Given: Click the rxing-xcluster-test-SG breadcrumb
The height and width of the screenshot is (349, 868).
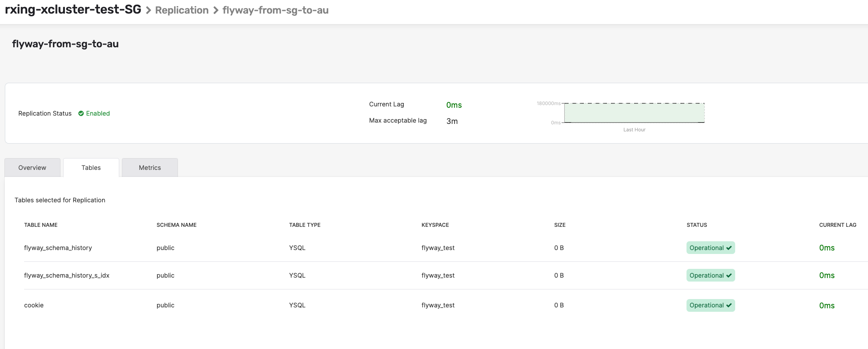Looking at the screenshot, I should (73, 10).
